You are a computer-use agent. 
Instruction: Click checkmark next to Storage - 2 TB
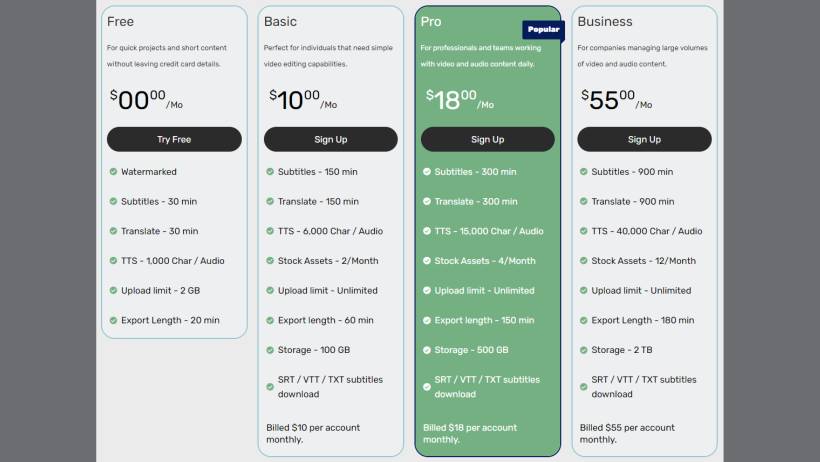pyautogui.click(x=583, y=350)
